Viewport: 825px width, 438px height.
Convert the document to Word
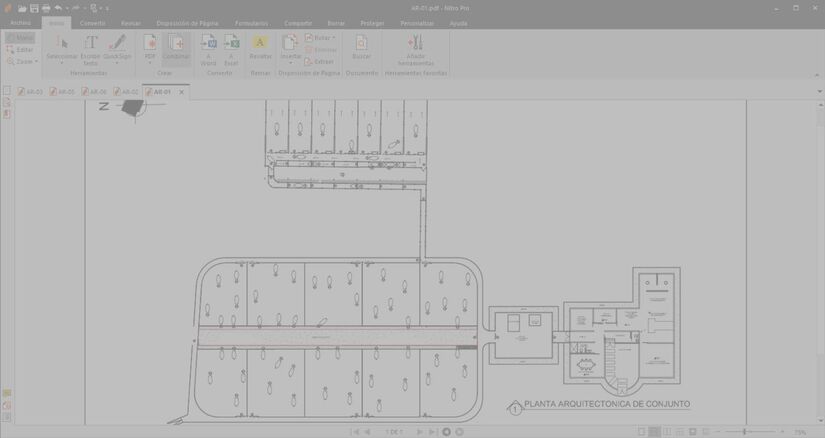coord(208,48)
